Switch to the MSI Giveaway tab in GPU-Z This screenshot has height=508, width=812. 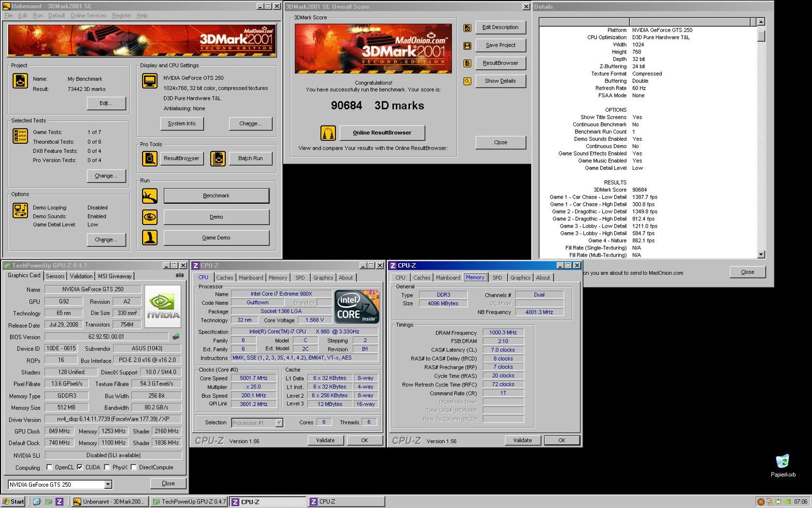(115, 276)
